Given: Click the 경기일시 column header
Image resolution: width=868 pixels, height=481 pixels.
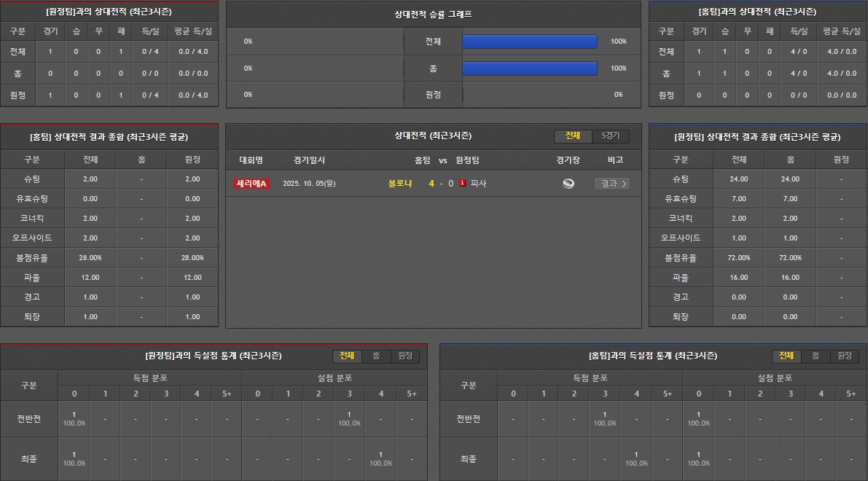Looking at the screenshot, I should pyautogui.click(x=309, y=160).
